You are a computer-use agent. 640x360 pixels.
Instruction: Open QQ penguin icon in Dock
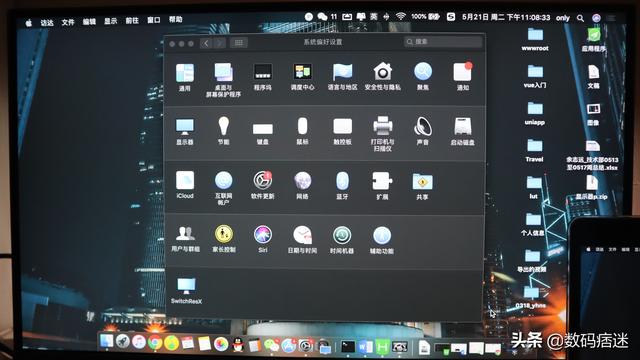[238, 345]
